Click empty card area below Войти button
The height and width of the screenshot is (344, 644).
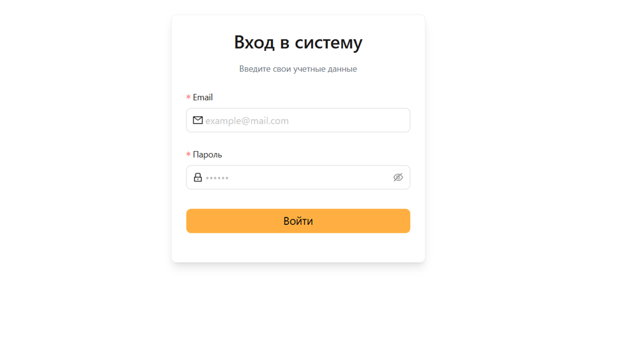[298, 248]
